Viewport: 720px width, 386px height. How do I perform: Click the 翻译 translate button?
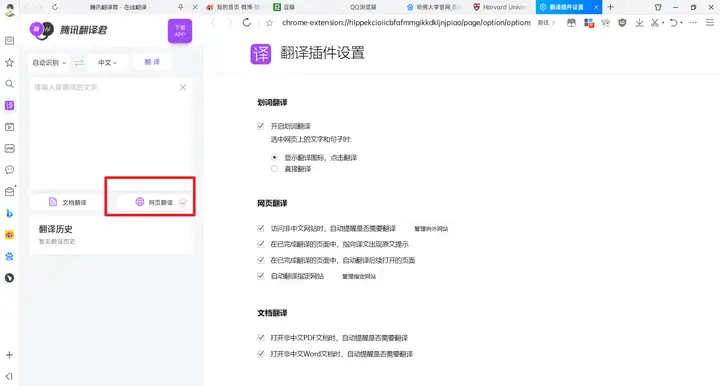[x=152, y=62]
